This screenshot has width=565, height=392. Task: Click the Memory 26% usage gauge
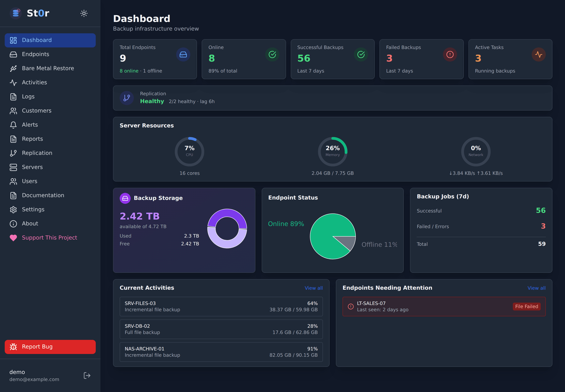[x=333, y=152]
